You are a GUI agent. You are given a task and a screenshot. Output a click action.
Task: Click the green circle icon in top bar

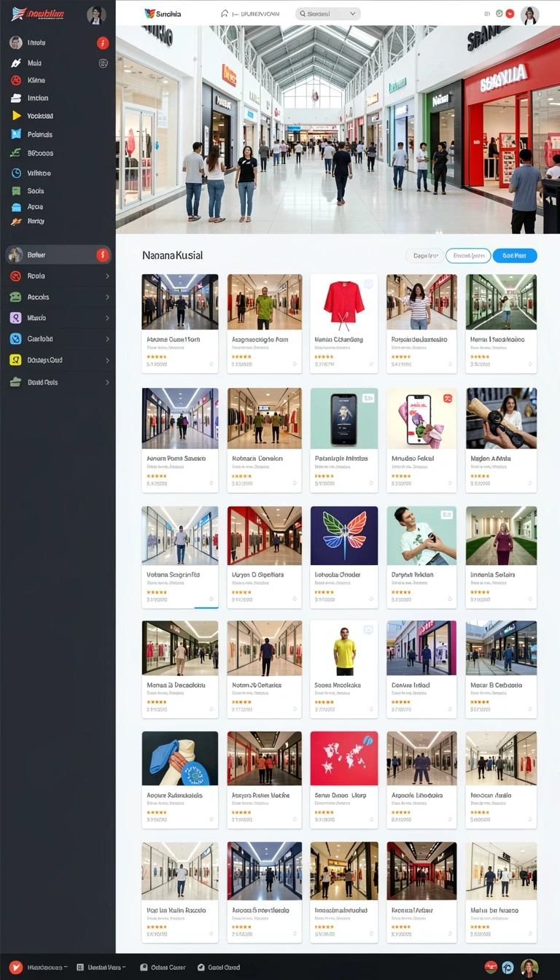(499, 13)
